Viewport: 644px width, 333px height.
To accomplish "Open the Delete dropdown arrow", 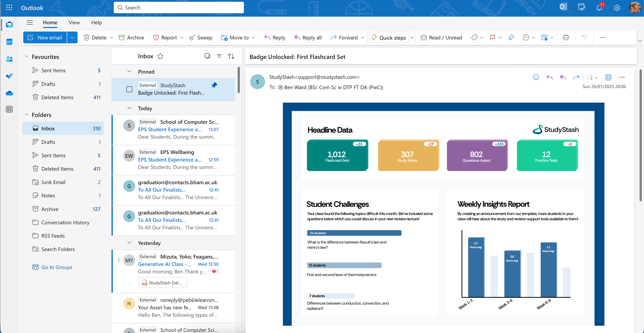I will click(112, 38).
